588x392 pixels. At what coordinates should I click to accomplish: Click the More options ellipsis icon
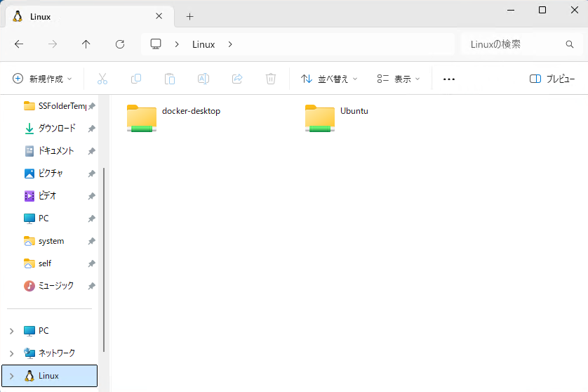click(x=449, y=79)
